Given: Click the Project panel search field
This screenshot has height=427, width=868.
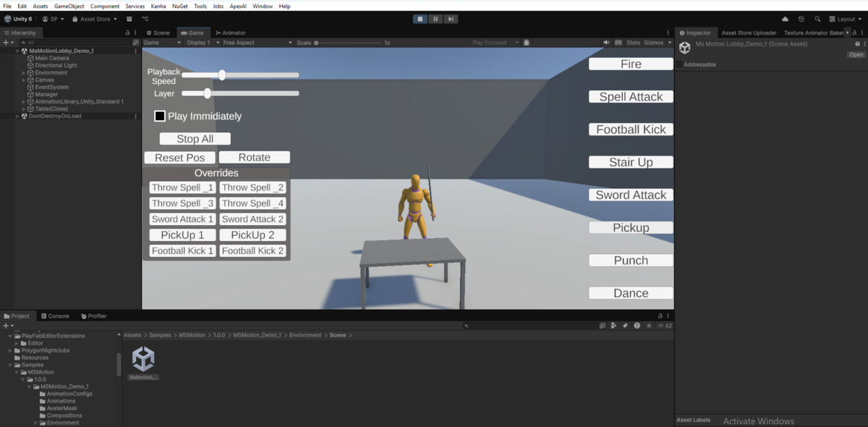Looking at the screenshot, I should pos(530,326).
